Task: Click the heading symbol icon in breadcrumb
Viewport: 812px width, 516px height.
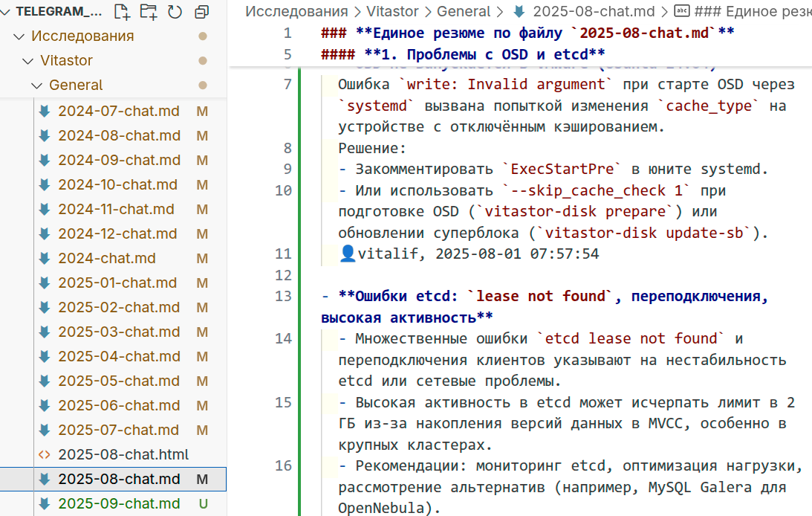Action: (681, 11)
